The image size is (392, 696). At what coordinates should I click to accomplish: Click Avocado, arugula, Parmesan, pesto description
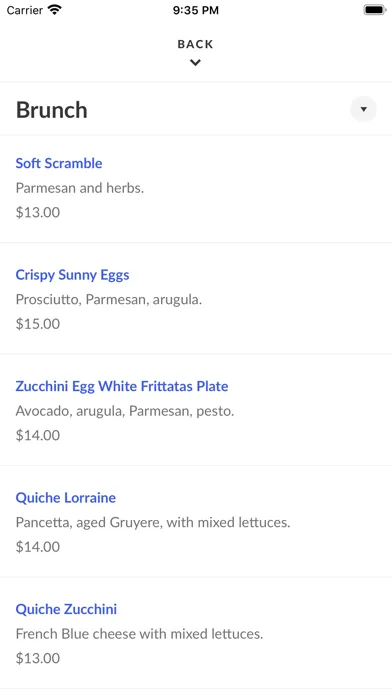[x=125, y=411]
